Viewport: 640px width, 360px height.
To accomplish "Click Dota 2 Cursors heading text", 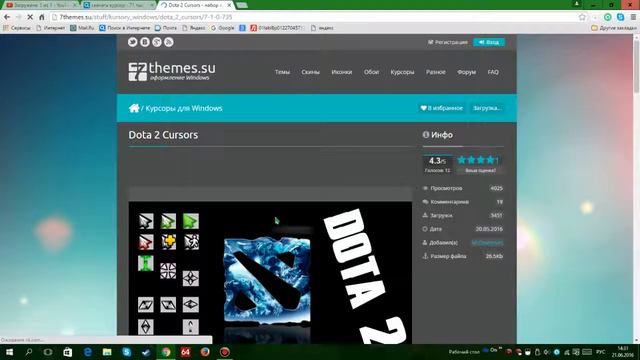I will (163, 135).
